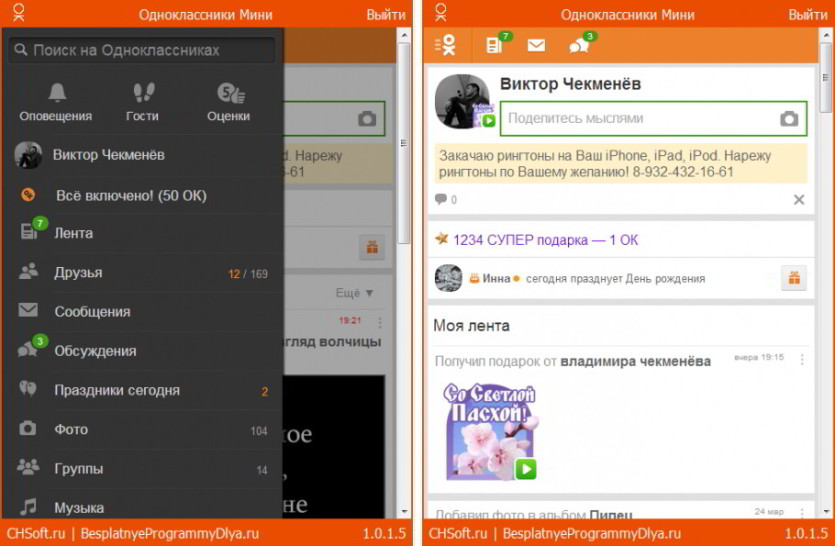Click camera icon in Поделитесь мыслями box
The width and height of the screenshot is (835, 546).
coord(789,118)
